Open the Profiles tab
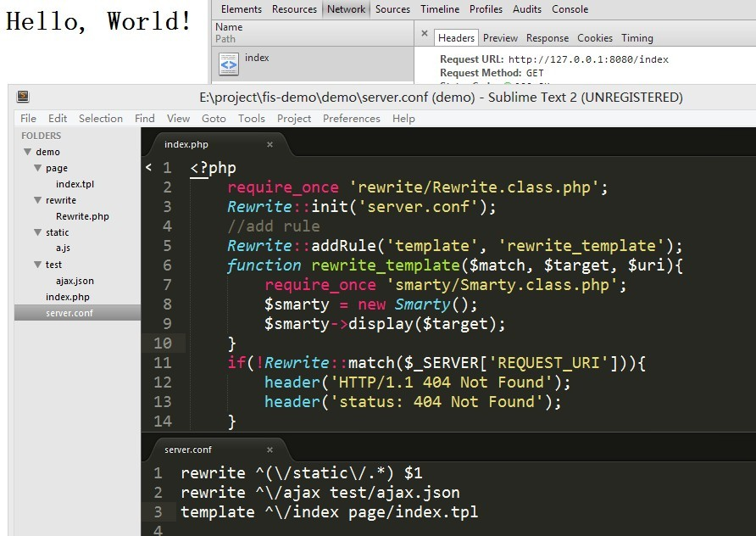 click(x=486, y=9)
